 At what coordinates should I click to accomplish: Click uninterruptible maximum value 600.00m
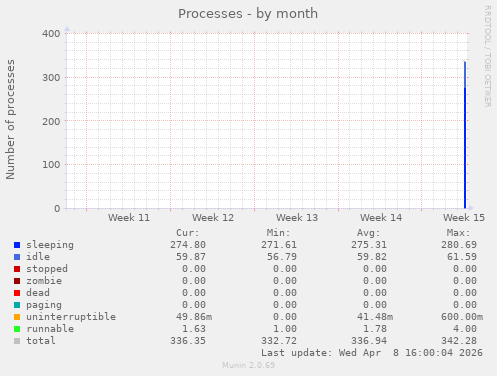point(462,317)
